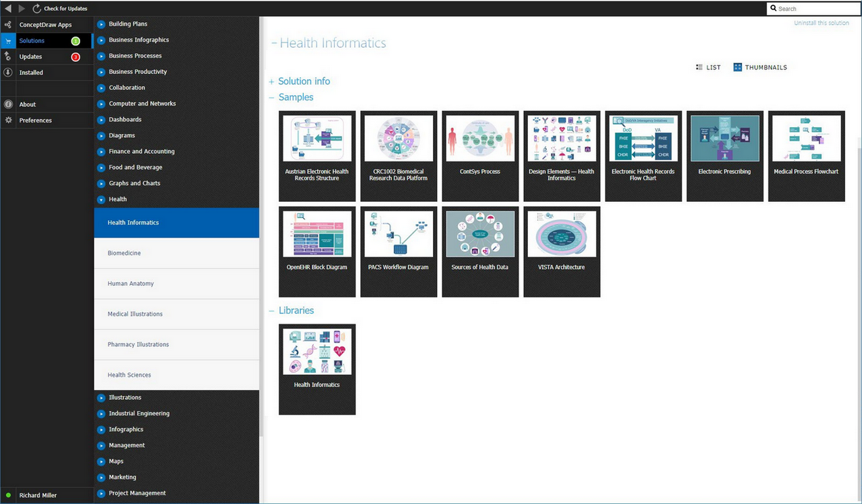
Task: Click the green user status dot
Action: point(8,496)
